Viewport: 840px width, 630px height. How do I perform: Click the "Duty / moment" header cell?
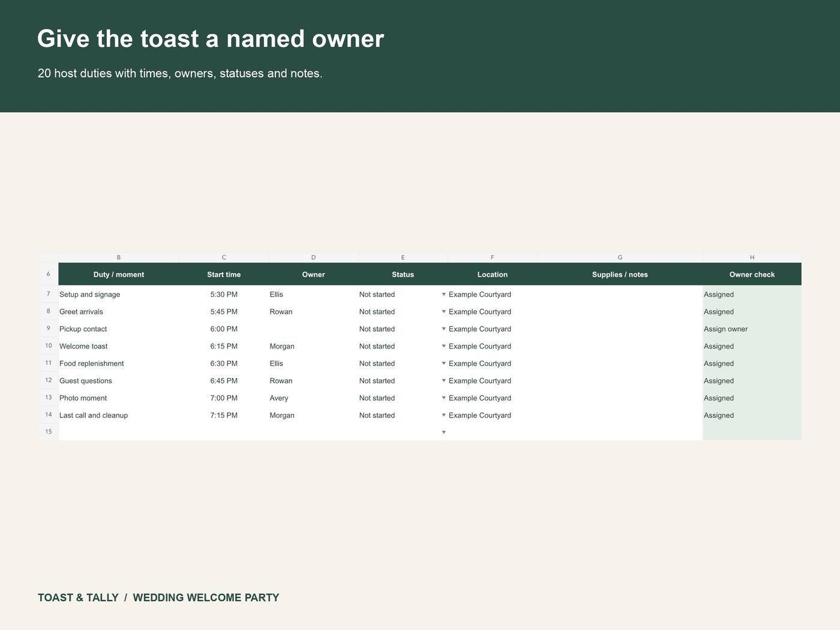[119, 274]
